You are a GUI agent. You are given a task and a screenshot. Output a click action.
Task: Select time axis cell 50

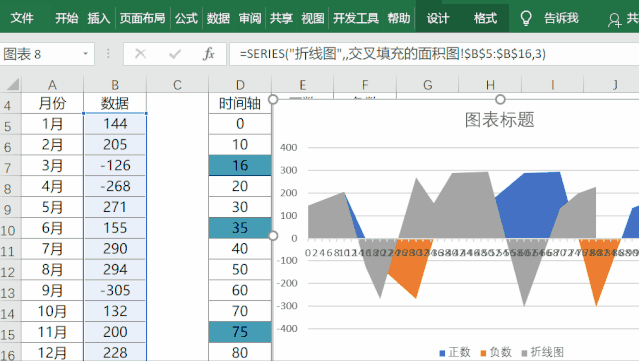(240, 269)
